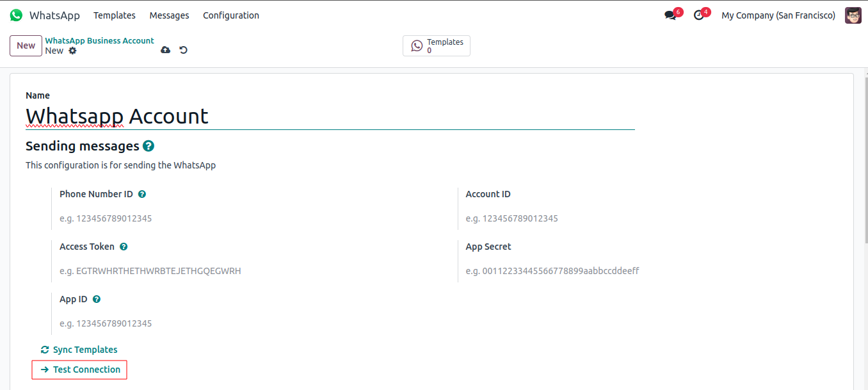
Task: Click the help icon next to Phone Number ID
Action: click(x=142, y=194)
